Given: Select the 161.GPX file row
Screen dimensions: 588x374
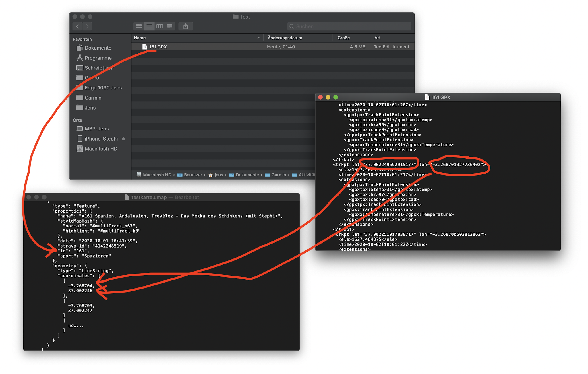Looking at the screenshot, I should pyautogui.click(x=201, y=47).
